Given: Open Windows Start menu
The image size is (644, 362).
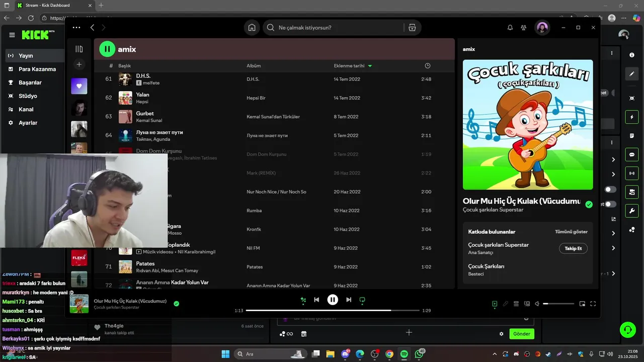Looking at the screenshot, I should [225, 354].
